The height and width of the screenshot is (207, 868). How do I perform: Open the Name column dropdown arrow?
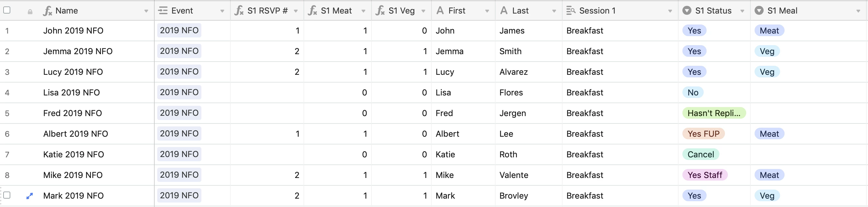click(x=146, y=11)
